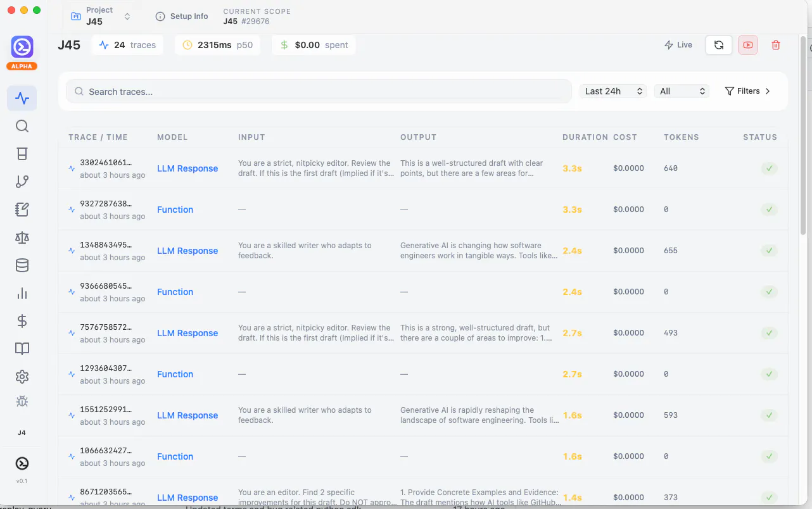This screenshot has height=509, width=812.
Task: Open the open-book docs sidebar icon
Action: [22, 349]
